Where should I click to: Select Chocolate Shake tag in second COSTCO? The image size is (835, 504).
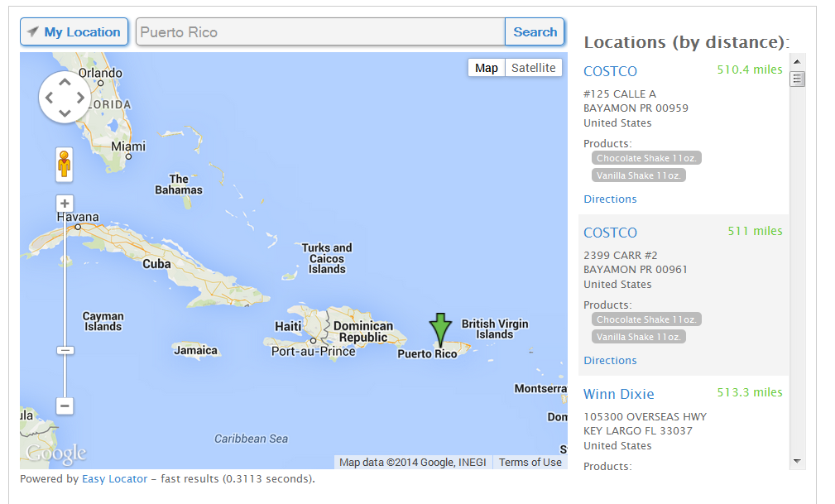click(x=646, y=319)
